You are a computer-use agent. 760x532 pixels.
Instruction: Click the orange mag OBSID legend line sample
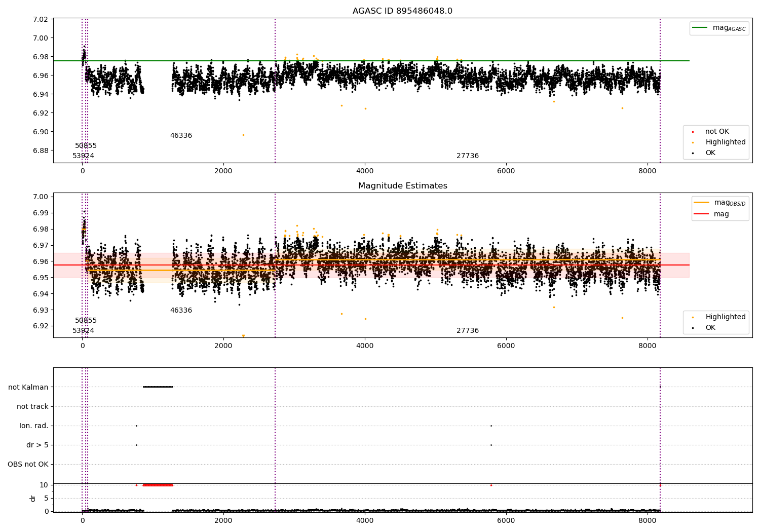701,203
